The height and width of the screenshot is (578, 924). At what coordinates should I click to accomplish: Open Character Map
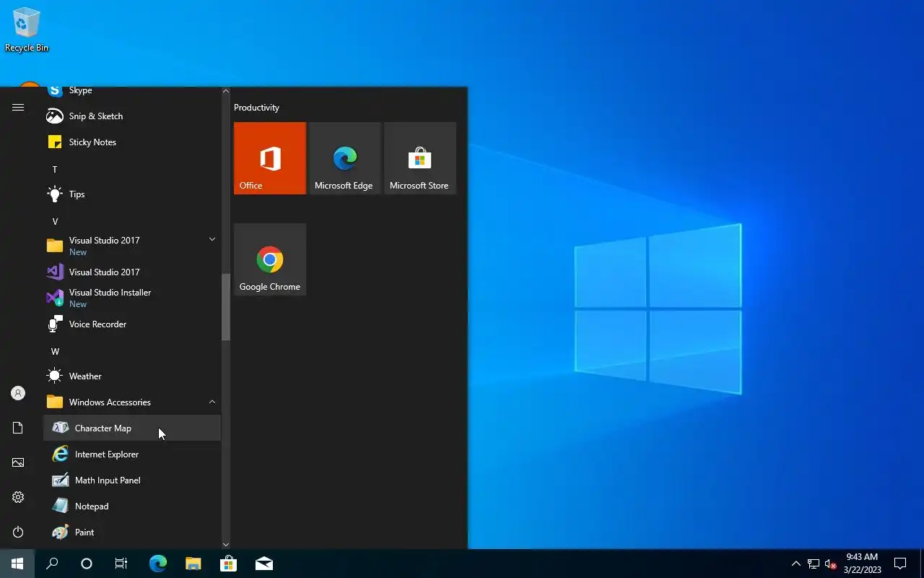[x=132, y=428]
